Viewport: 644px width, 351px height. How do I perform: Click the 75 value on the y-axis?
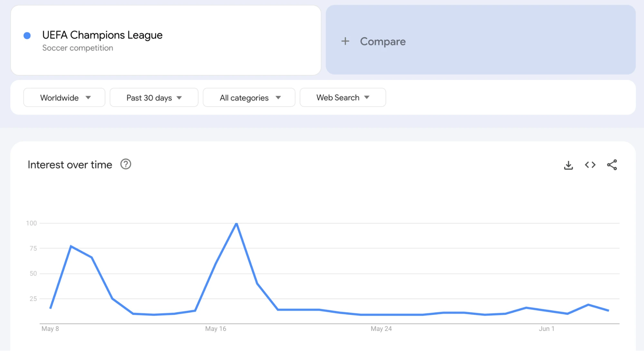tap(33, 248)
